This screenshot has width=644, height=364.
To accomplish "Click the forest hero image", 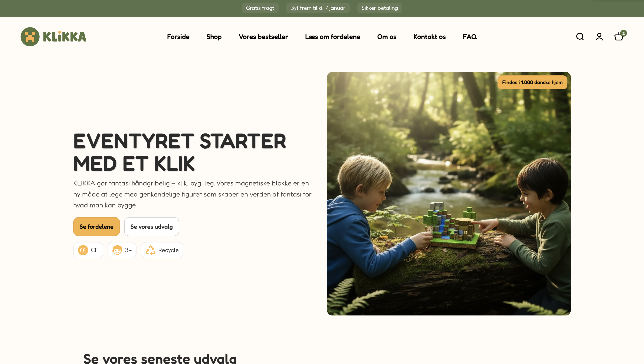I will [x=449, y=193].
